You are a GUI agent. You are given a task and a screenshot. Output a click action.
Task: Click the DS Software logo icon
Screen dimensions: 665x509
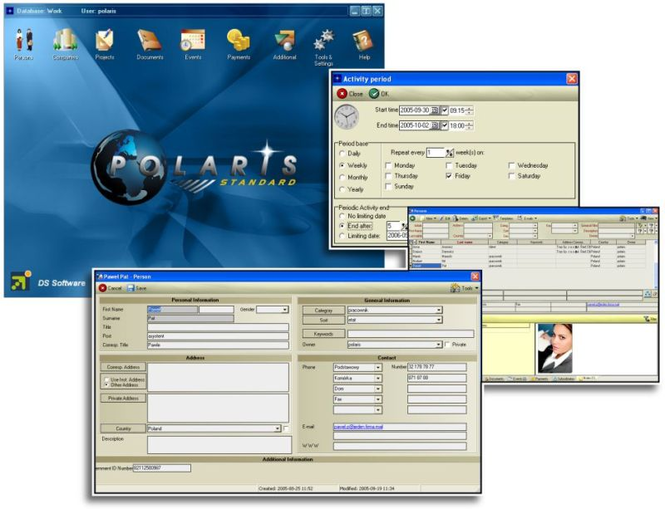(x=21, y=281)
